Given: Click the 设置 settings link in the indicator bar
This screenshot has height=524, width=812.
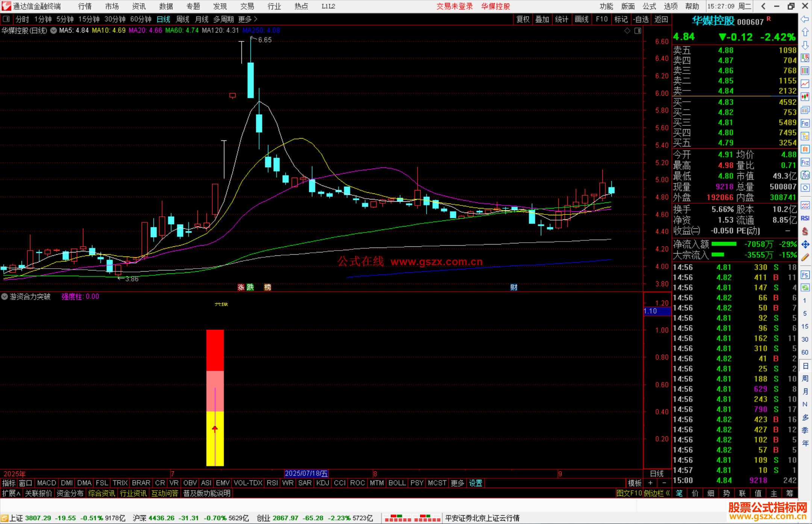Looking at the screenshot, I should (476, 483).
